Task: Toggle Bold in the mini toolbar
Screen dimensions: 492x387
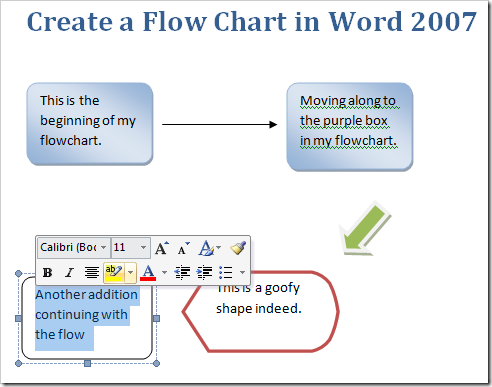Action: 48,273
